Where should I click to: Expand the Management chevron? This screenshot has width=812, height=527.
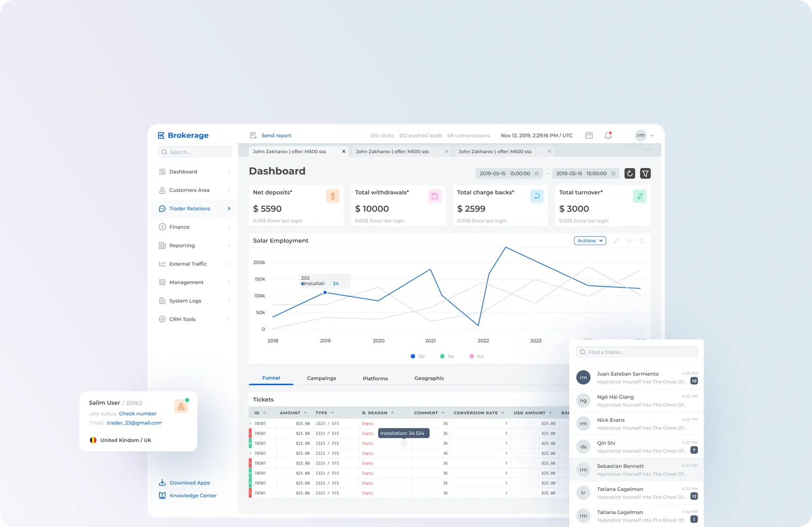pyautogui.click(x=229, y=282)
